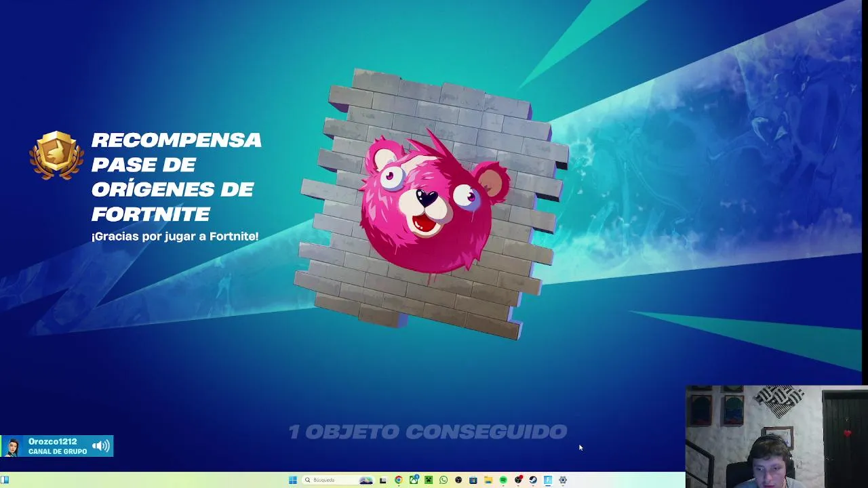Open WhatsApp from the taskbar
868x488 pixels.
point(443,480)
